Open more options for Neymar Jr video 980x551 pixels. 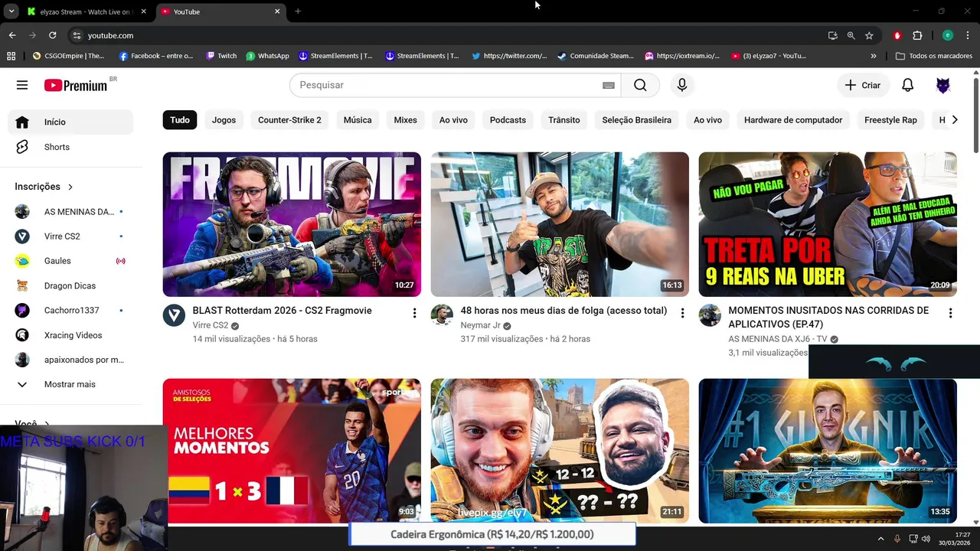point(682,313)
